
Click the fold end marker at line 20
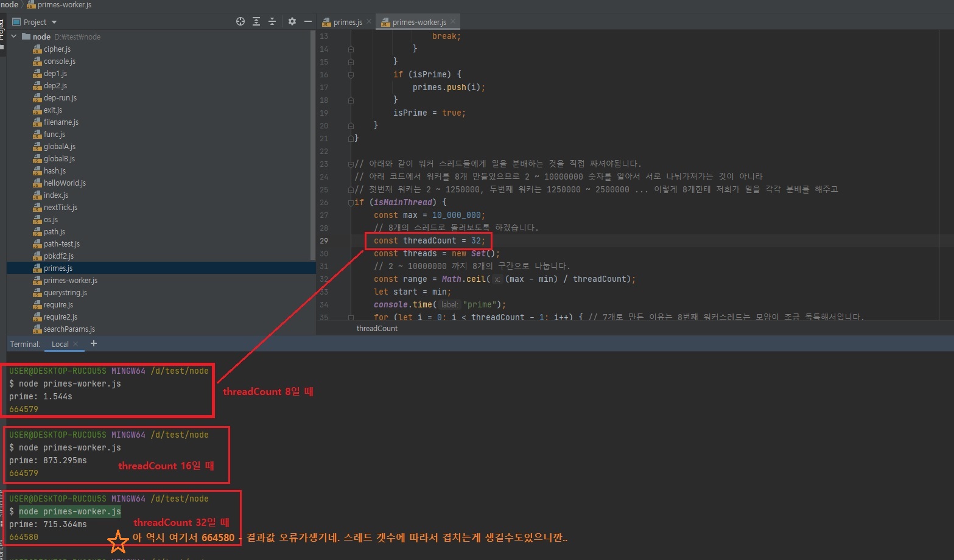point(351,125)
